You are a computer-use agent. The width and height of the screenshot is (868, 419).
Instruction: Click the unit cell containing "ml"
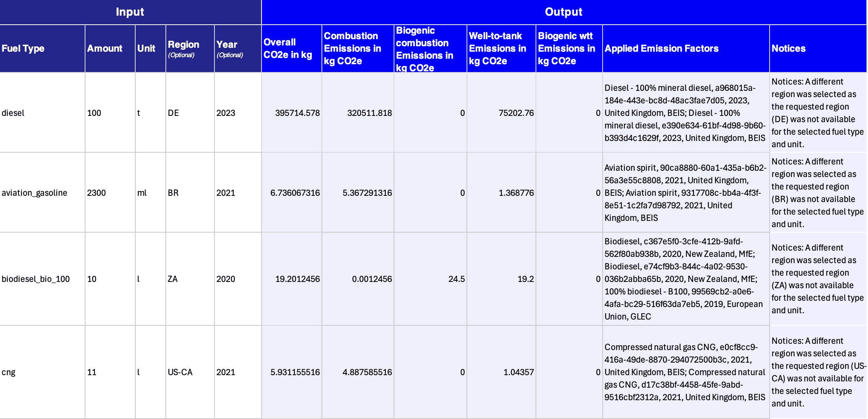click(142, 193)
